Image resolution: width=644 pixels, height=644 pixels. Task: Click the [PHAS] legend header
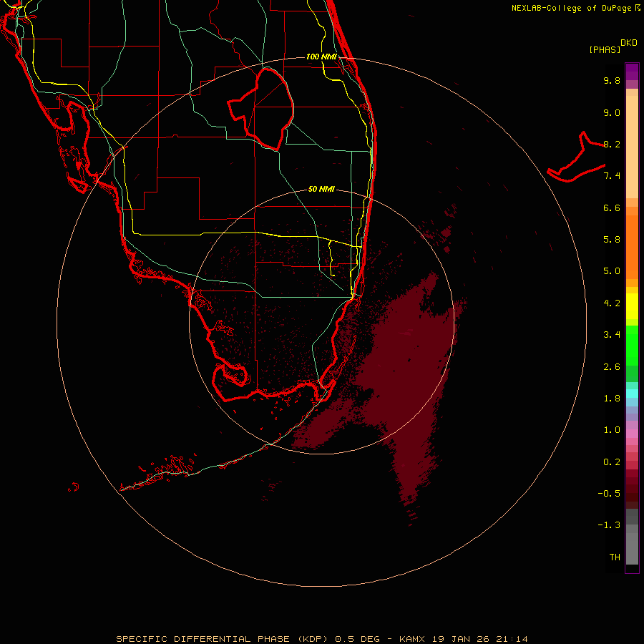coord(605,49)
